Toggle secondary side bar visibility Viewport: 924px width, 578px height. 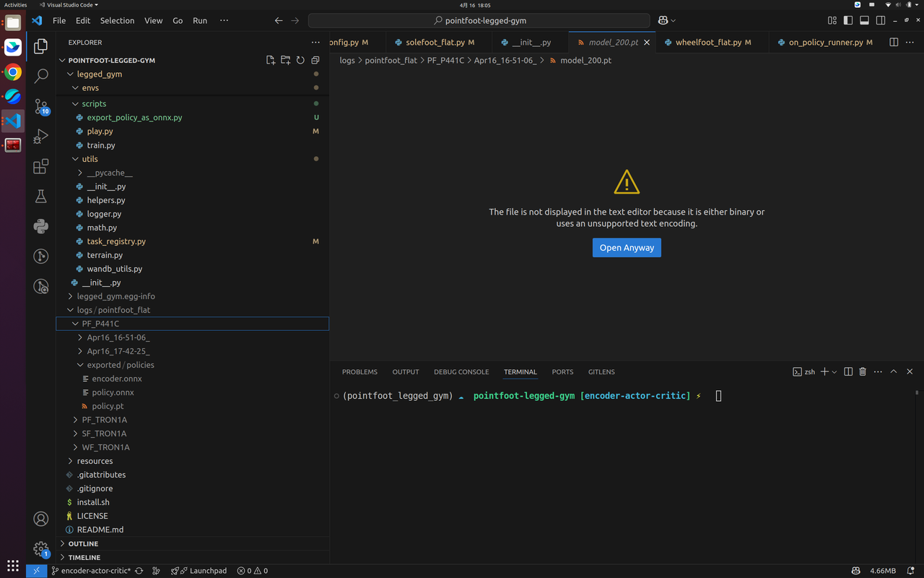[x=881, y=21]
